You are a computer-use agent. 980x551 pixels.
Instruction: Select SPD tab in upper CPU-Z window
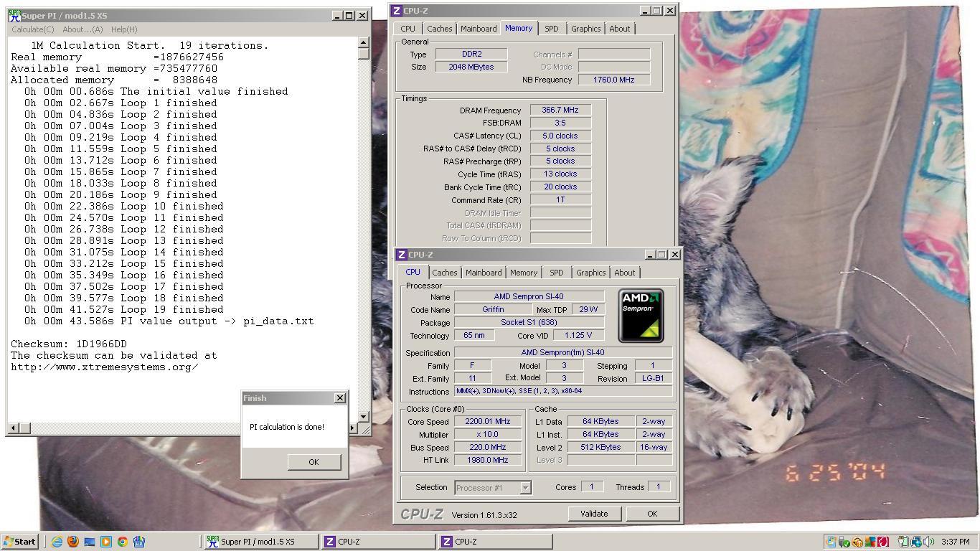(x=551, y=29)
